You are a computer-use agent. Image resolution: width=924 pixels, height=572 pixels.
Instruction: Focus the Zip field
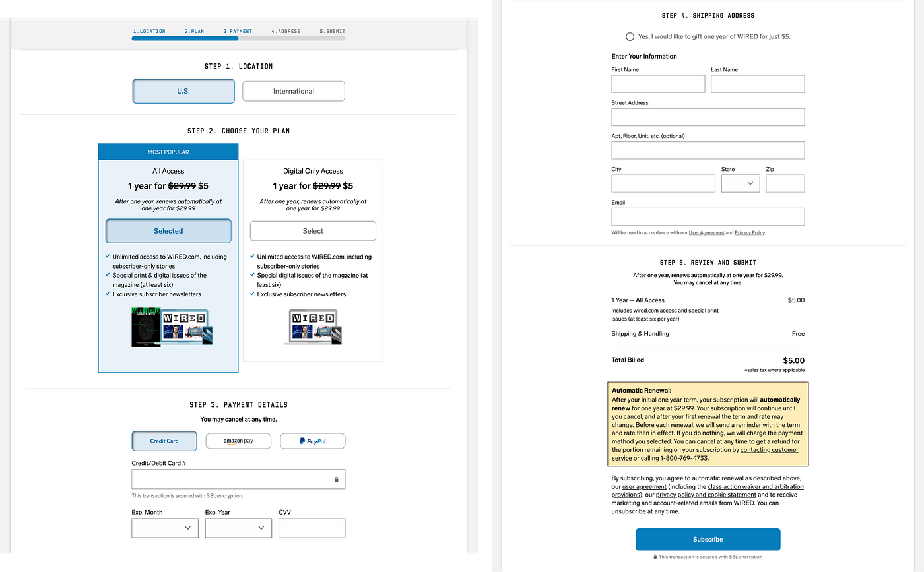[x=785, y=183]
